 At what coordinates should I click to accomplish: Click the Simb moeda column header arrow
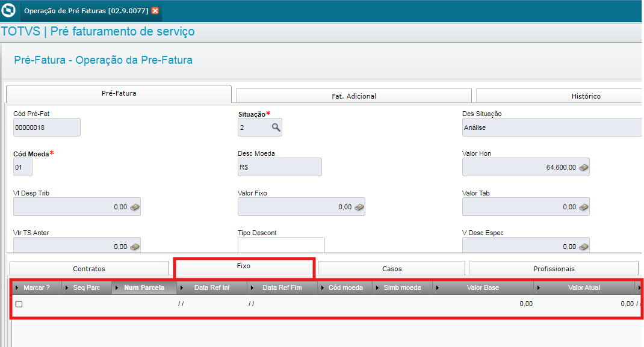[377, 288]
